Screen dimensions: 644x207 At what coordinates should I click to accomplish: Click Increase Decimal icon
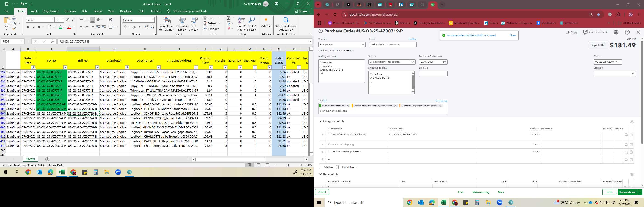pyautogui.click(x=146, y=27)
